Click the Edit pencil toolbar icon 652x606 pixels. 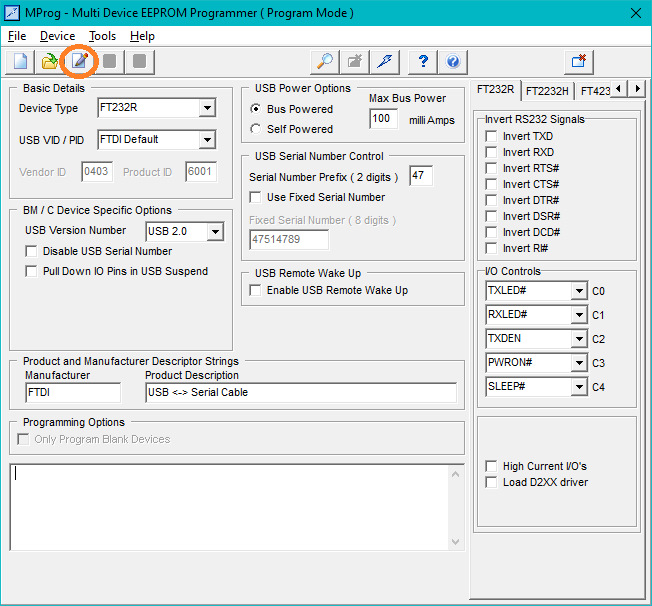click(x=79, y=62)
